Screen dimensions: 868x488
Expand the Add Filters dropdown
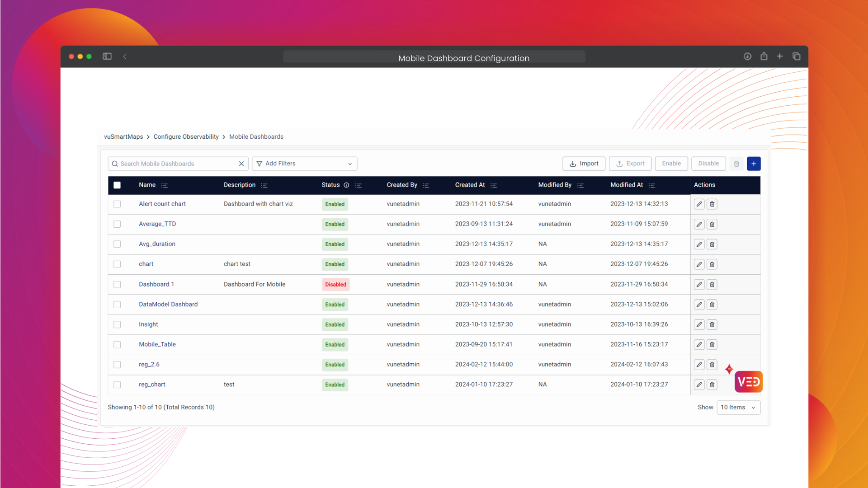[304, 164]
